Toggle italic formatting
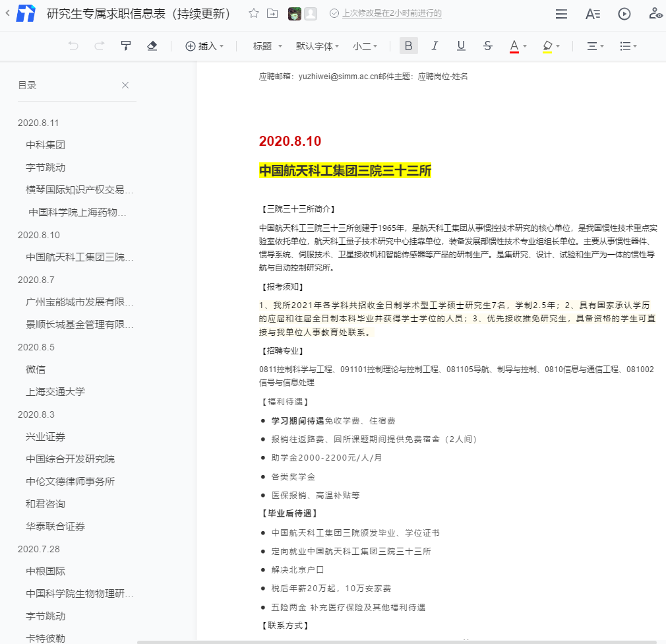This screenshot has width=666, height=644. point(435,46)
